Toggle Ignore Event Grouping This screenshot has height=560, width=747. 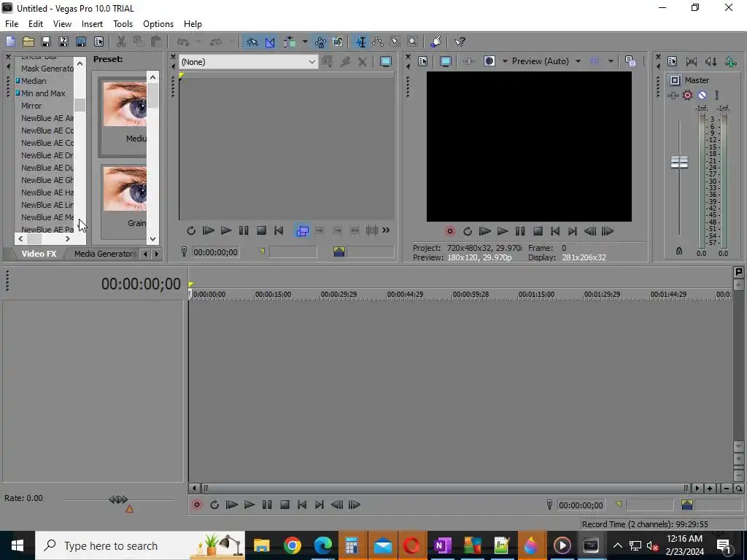click(x=338, y=42)
